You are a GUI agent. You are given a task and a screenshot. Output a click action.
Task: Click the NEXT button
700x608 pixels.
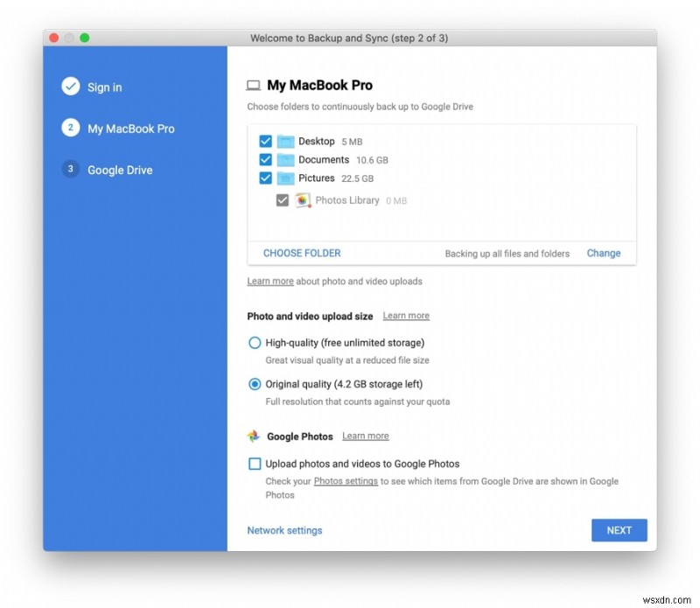click(619, 530)
